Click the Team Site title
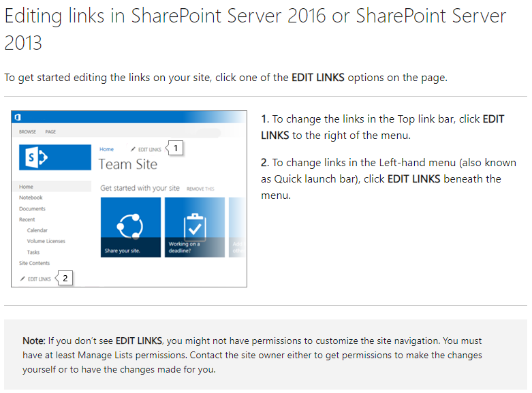532x393 pixels. (x=128, y=164)
